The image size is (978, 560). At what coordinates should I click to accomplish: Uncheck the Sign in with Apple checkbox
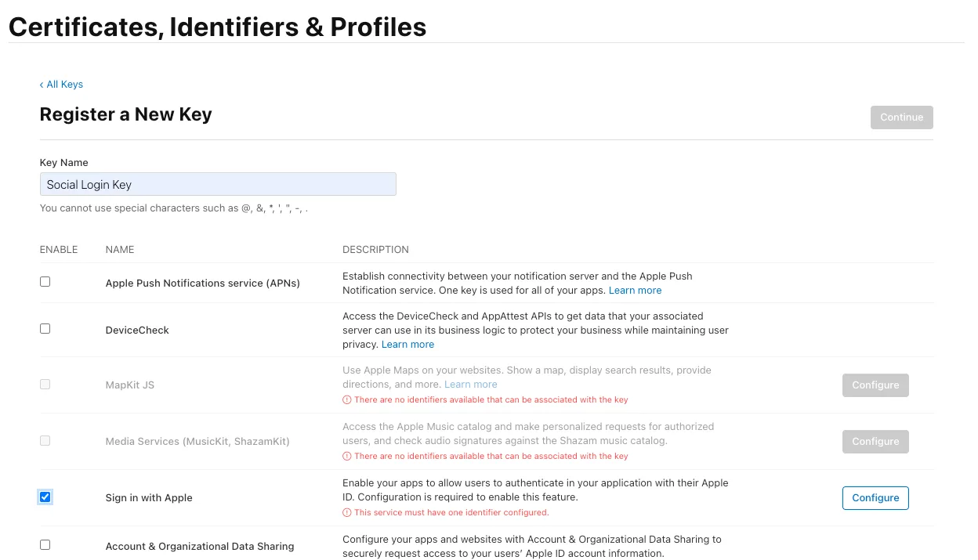[45, 497]
